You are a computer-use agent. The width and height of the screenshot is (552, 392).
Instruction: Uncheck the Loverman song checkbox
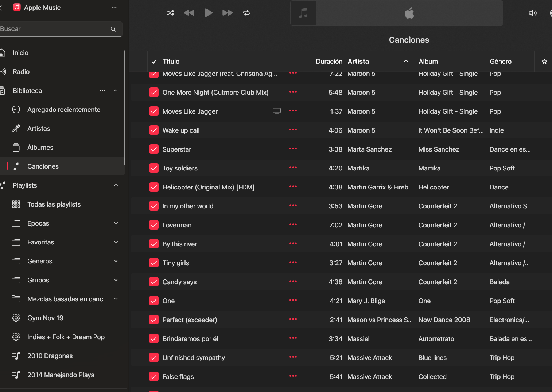click(x=154, y=225)
